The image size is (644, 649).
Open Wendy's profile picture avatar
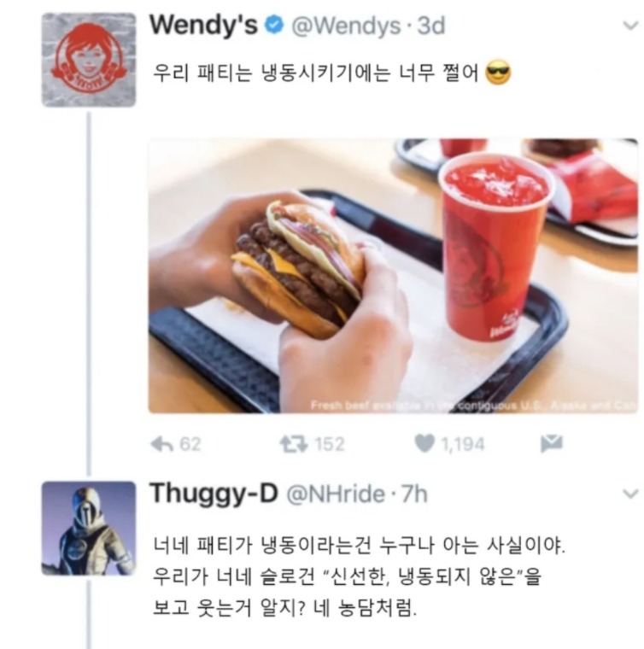(89, 60)
